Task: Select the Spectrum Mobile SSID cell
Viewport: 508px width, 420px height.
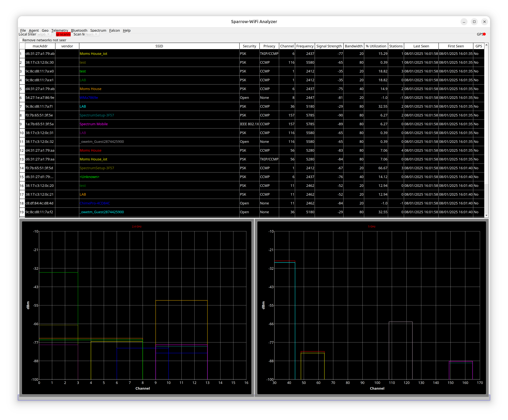Action: (x=159, y=124)
